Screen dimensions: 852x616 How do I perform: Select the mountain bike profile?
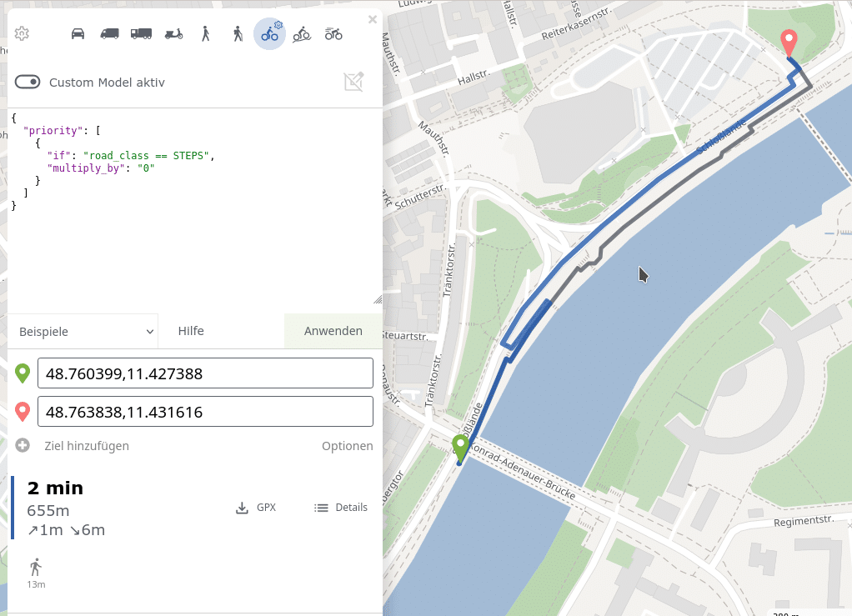pos(302,33)
